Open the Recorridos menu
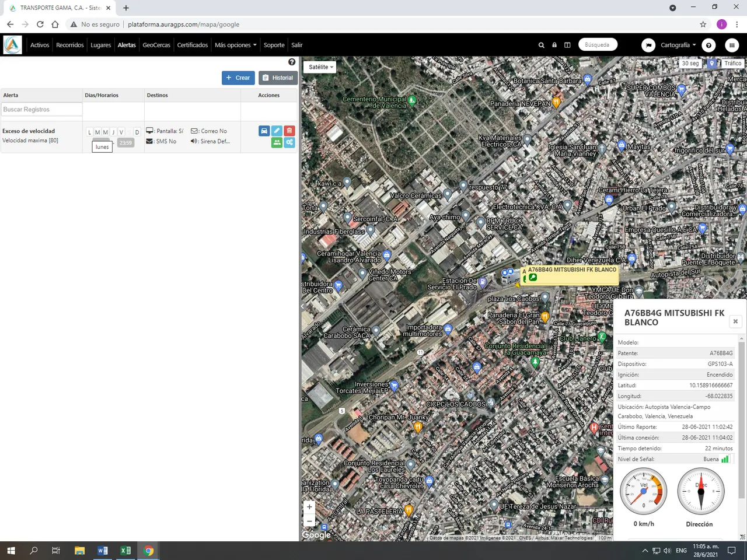747x560 pixels. [x=70, y=45]
